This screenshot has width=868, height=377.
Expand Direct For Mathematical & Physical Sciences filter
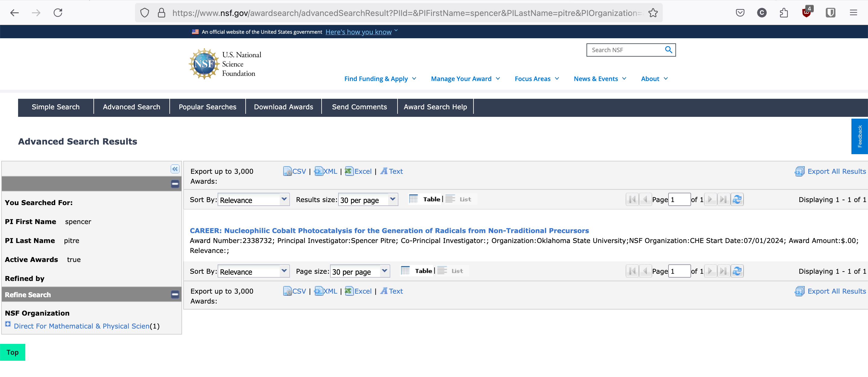(x=8, y=324)
